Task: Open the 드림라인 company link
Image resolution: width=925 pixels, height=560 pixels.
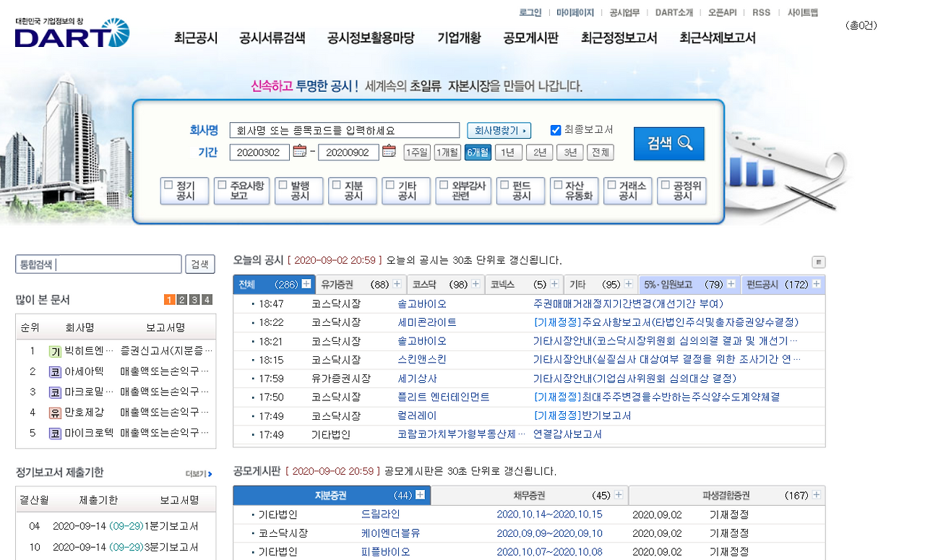Action: click(381, 514)
